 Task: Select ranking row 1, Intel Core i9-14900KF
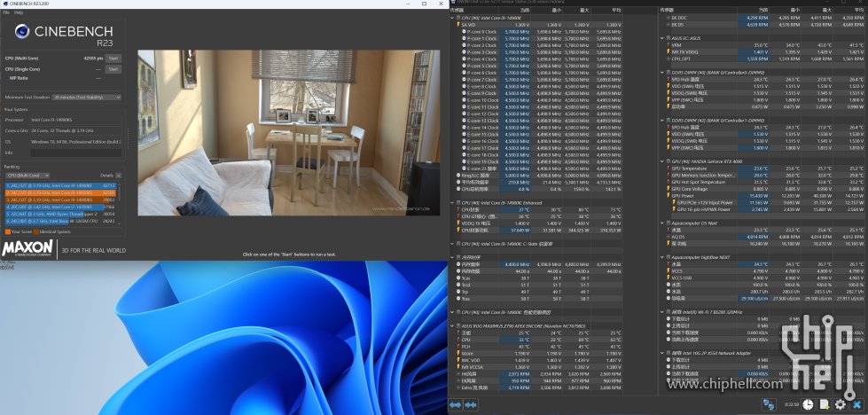(x=60, y=186)
